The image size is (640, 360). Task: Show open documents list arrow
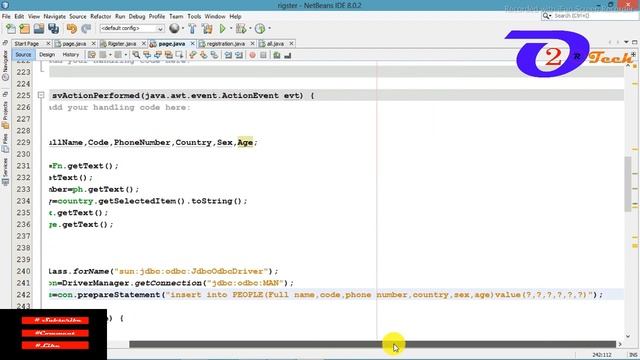point(626,42)
